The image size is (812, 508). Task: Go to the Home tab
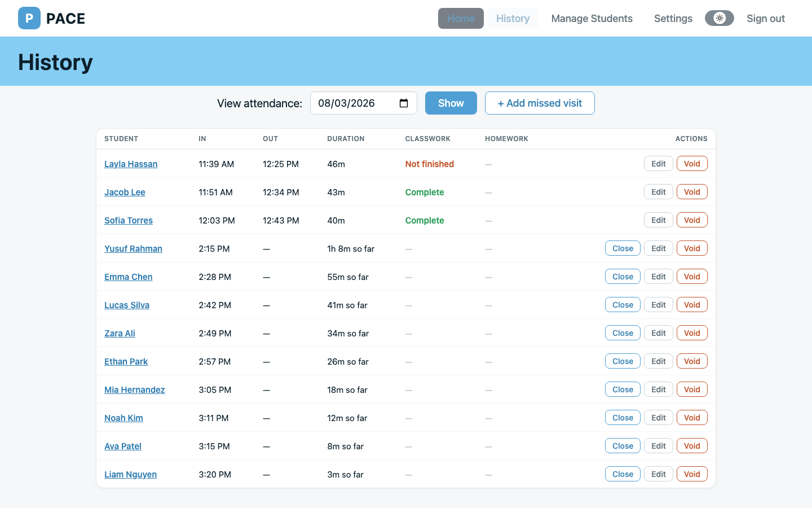tap(461, 18)
